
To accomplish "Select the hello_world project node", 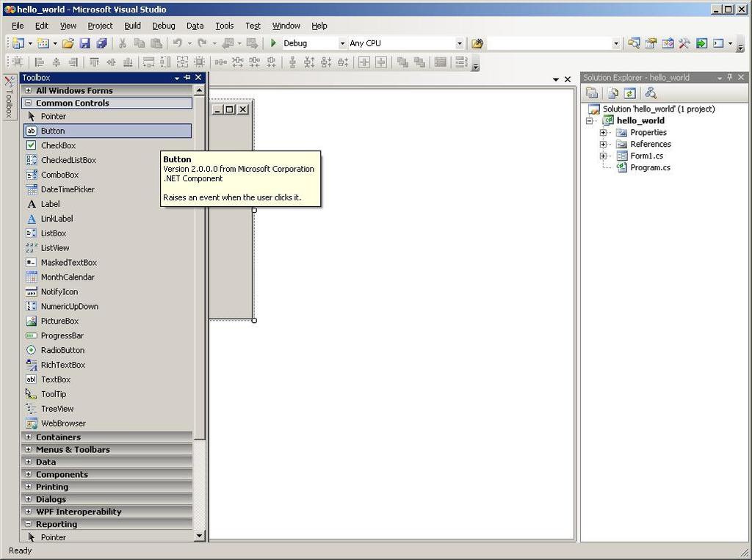I will 640,120.
